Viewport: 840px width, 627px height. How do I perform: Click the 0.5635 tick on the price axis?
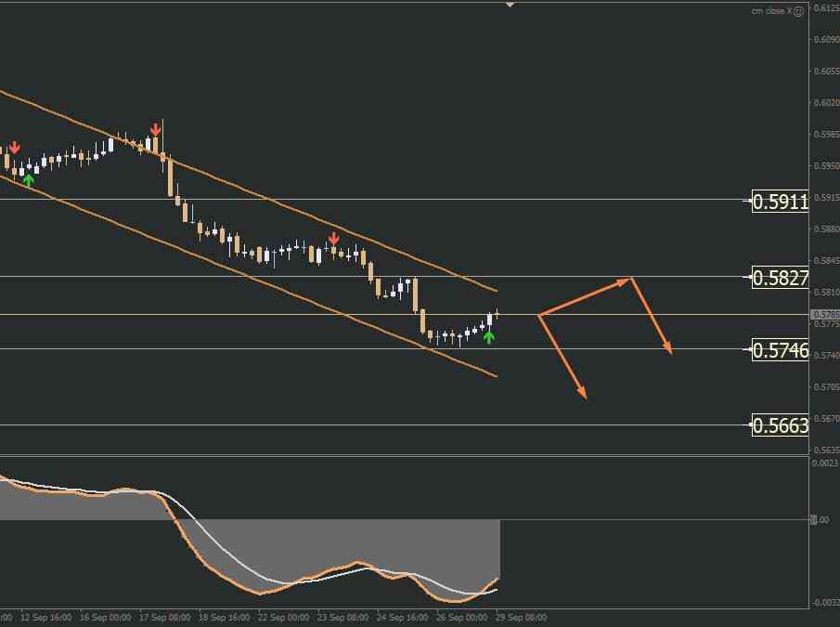point(826,450)
